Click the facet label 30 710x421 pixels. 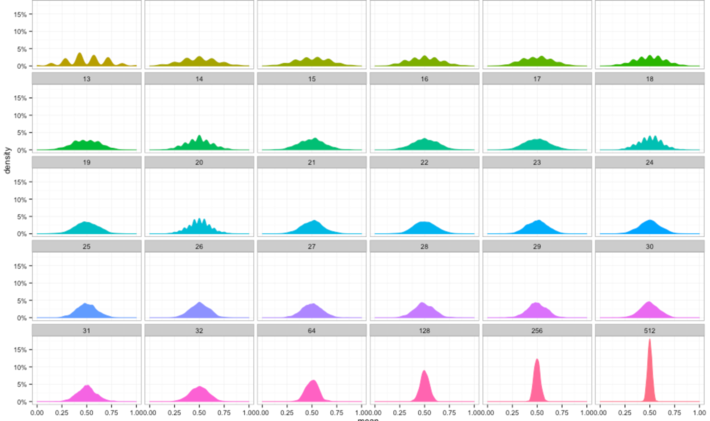pyautogui.click(x=650, y=247)
